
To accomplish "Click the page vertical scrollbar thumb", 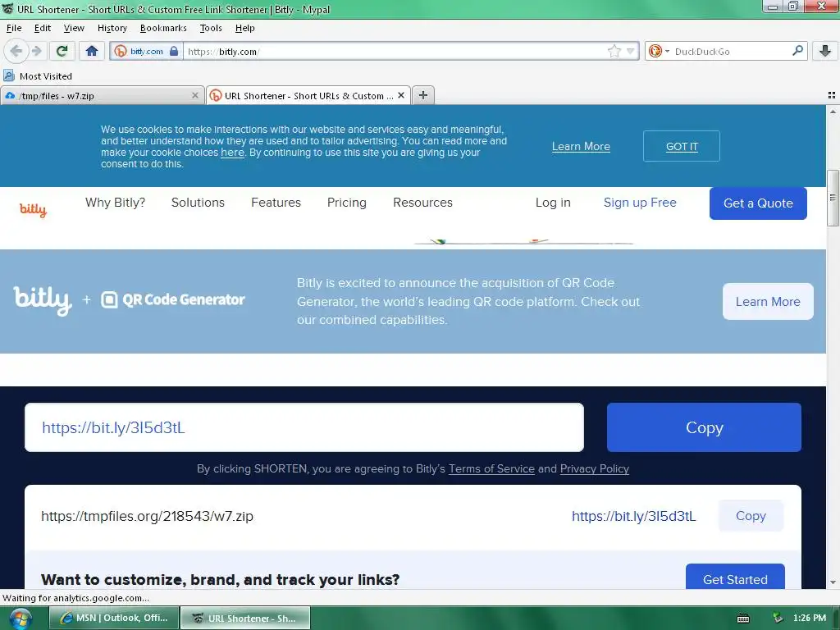I will point(833,199).
